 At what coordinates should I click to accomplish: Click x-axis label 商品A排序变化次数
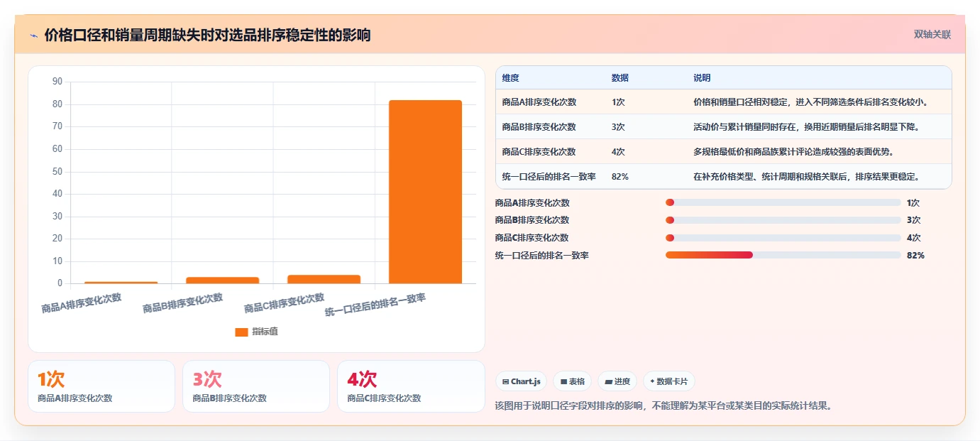click(x=82, y=303)
